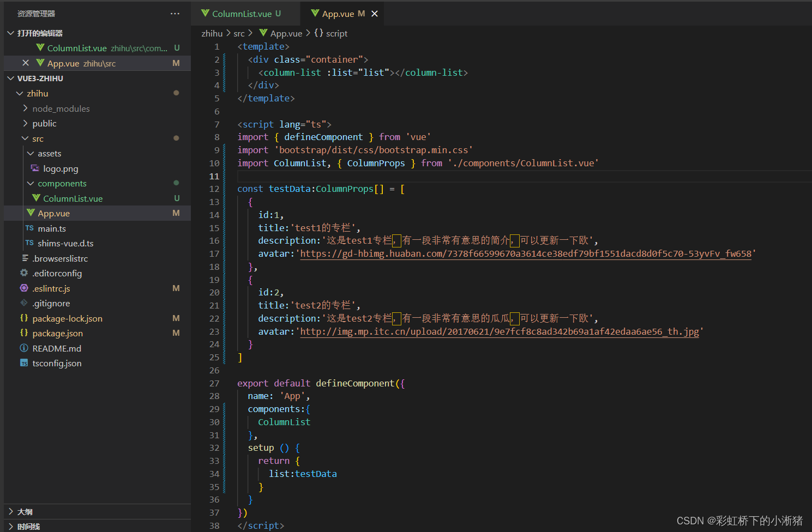Collapse the VUE3-ZHIHU workspace section
Viewport: 812px width, 532px height.
click(10, 78)
